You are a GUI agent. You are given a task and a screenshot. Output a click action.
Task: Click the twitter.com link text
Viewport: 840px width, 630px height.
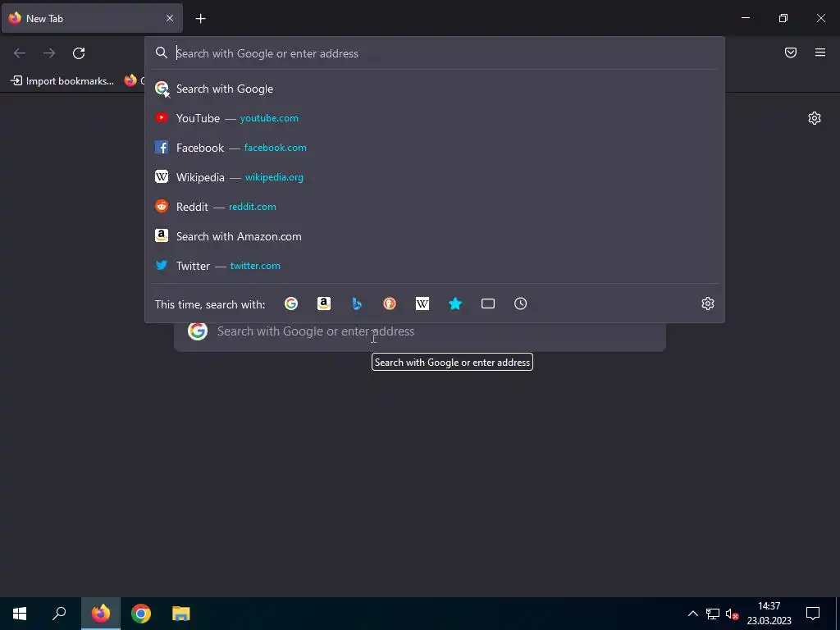pos(255,266)
